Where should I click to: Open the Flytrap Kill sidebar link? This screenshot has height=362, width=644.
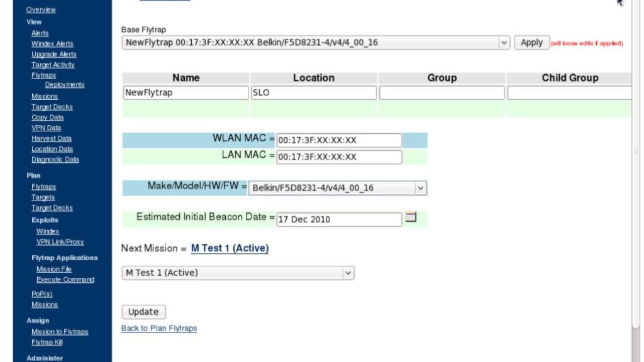[x=51, y=343]
